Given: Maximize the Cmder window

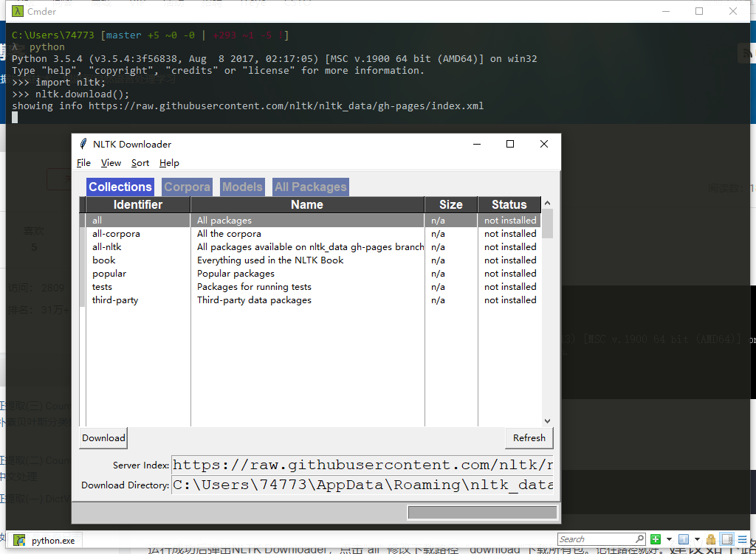Looking at the screenshot, I should point(699,11).
